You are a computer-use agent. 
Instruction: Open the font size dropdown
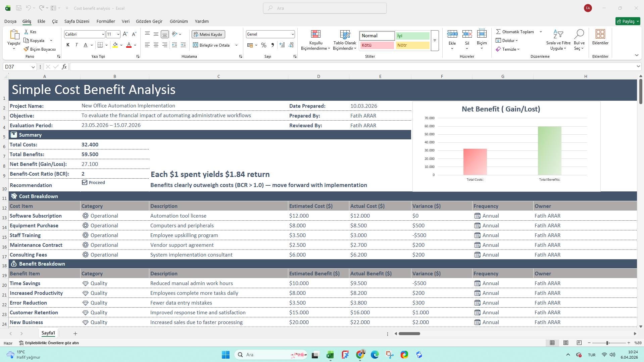tap(118, 34)
